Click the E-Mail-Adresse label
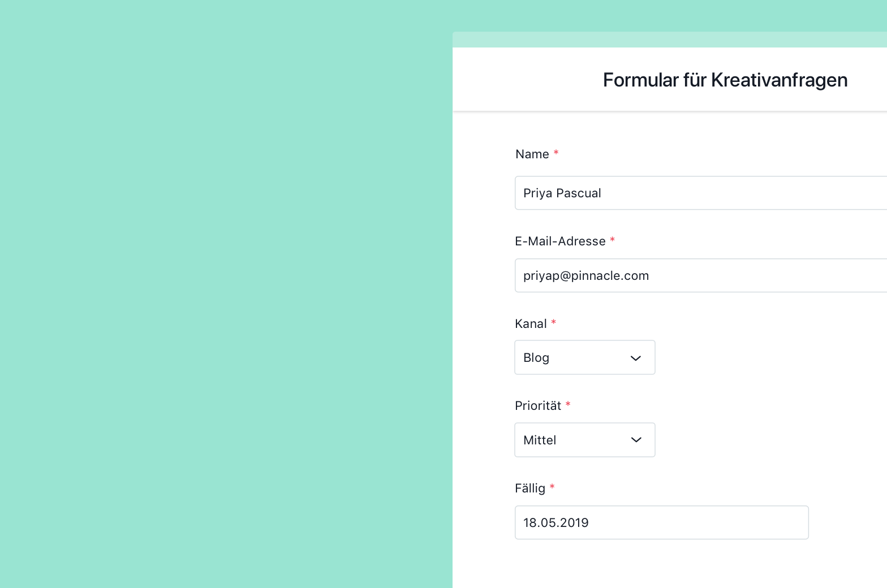887x588 pixels. click(x=560, y=241)
